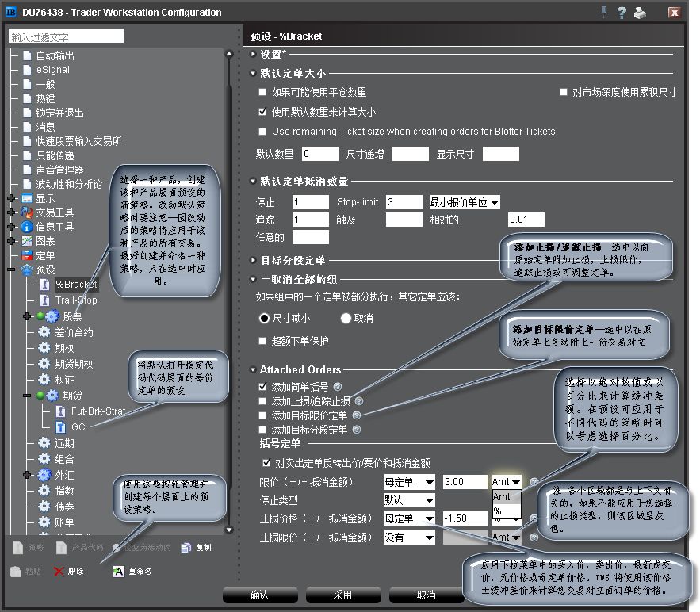This screenshot has height=612, width=700.
Task: Click the help icon beside 添加简单括号
Action: pyautogui.click(x=338, y=387)
